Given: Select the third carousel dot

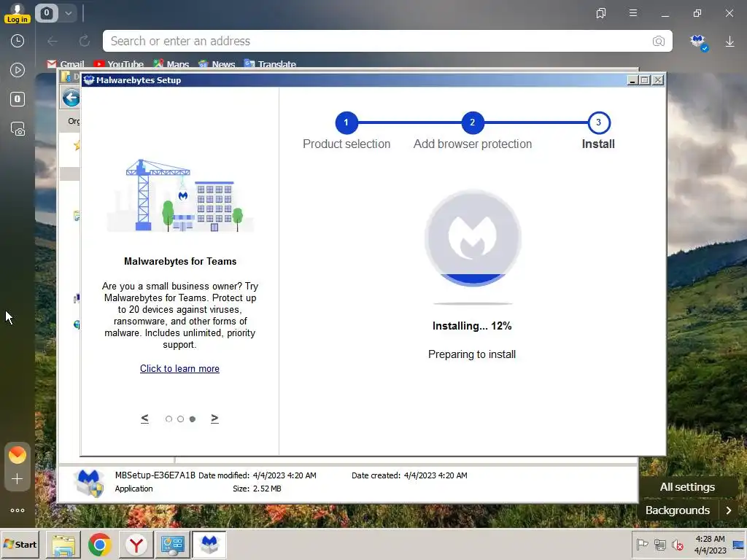Looking at the screenshot, I should (193, 419).
